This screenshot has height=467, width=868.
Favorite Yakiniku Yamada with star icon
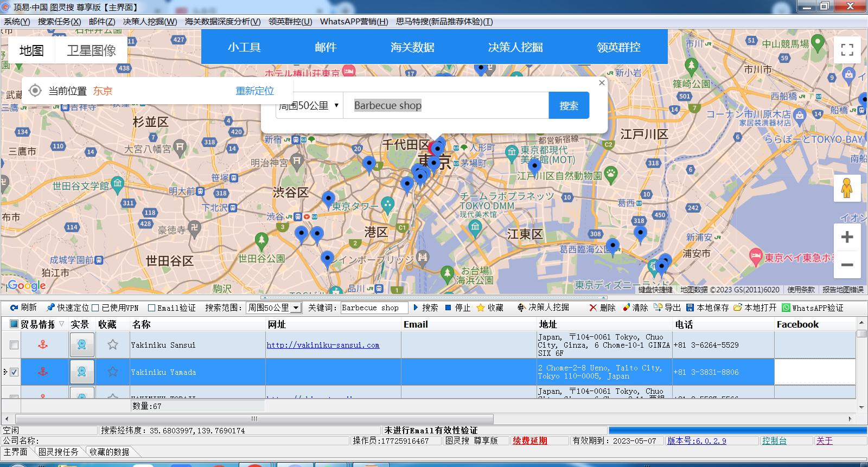[112, 372]
